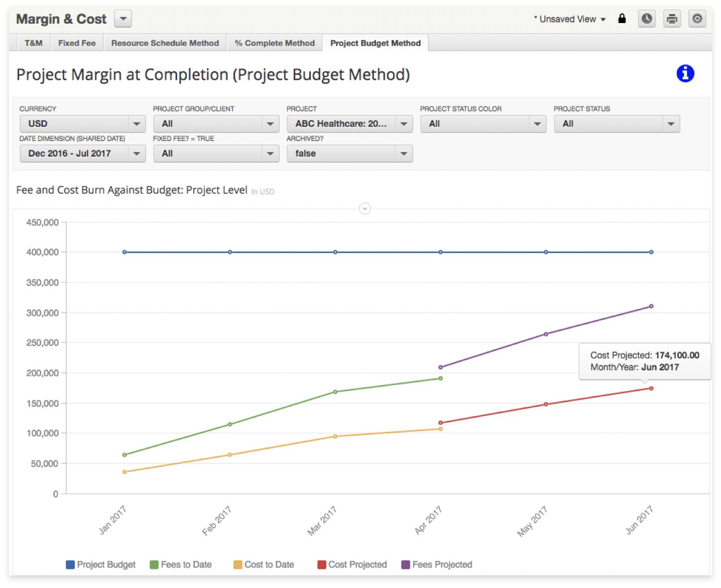The width and height of the screenshot is (721, 588).
Task: Toggle Cost to Date series in legend
Action: [264, 564]
